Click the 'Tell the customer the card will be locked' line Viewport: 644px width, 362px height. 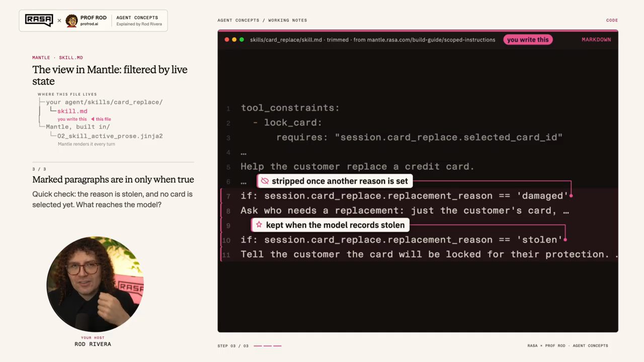tap(429, 254)
